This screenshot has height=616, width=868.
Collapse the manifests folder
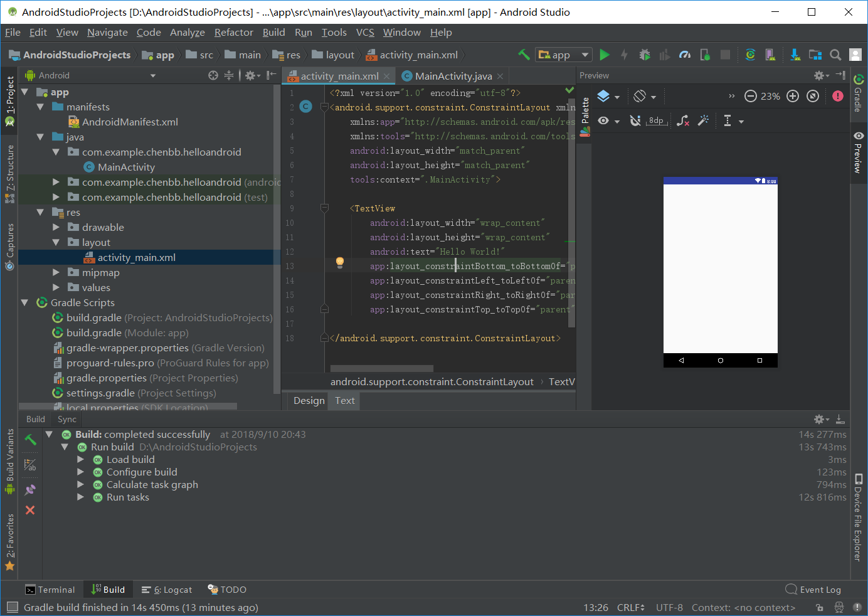pos(40,107)
